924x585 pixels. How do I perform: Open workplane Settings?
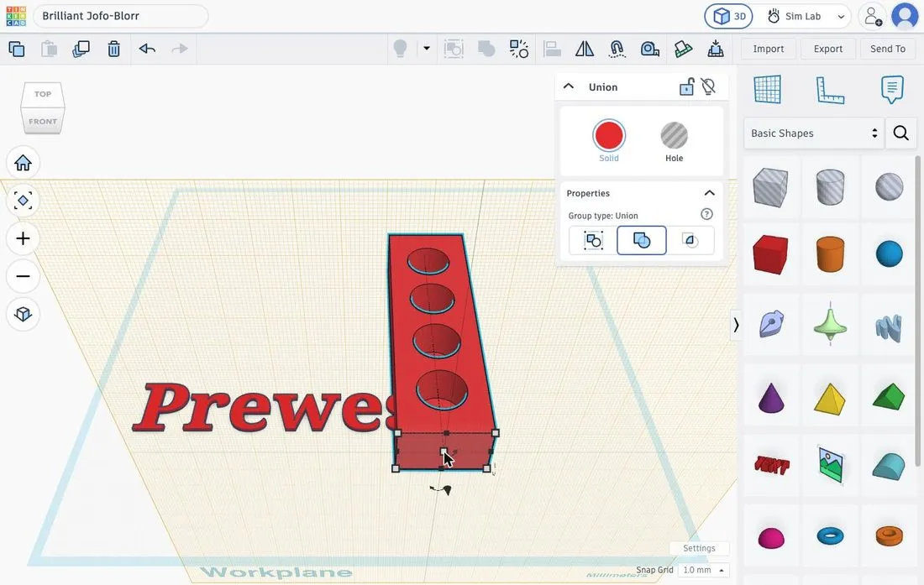click(x=699, y=548)
